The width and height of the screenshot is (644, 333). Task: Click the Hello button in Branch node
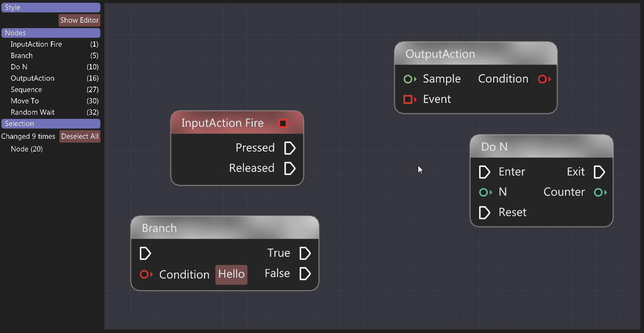tap(232, 274)
